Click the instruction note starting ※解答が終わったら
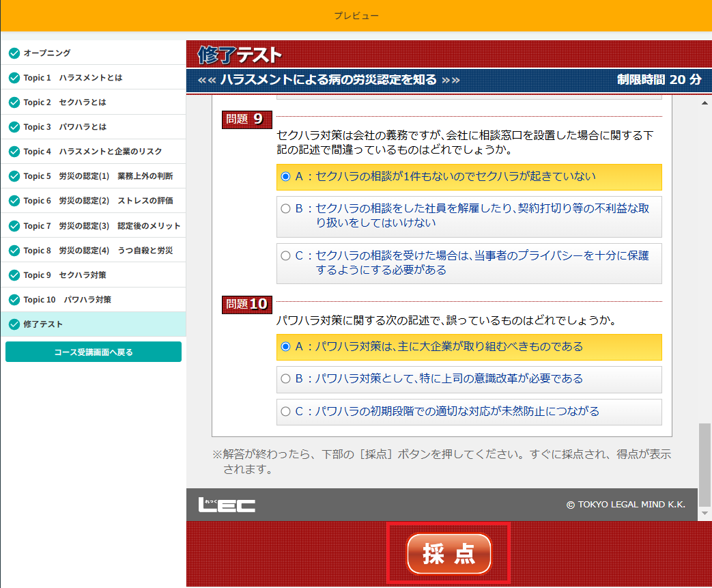 coord(442,461)
